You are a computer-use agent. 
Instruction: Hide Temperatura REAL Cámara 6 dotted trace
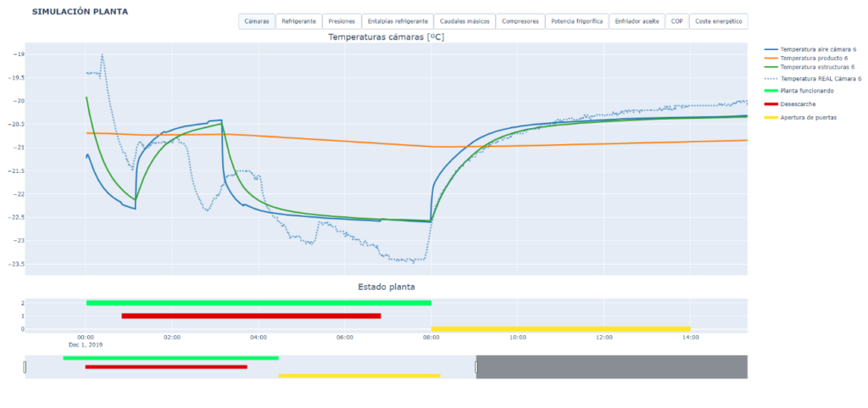tap(820, 78)
